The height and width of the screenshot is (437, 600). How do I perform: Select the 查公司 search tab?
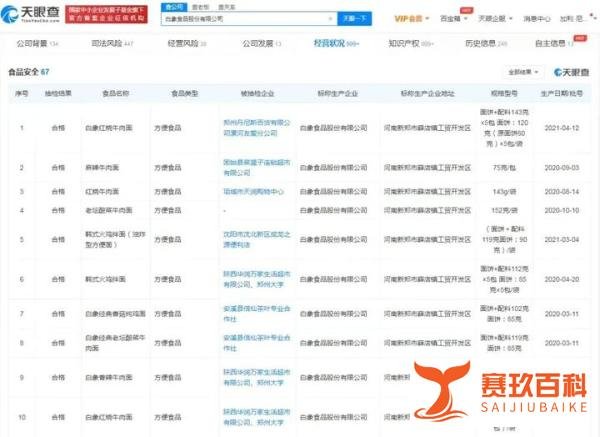174,7
